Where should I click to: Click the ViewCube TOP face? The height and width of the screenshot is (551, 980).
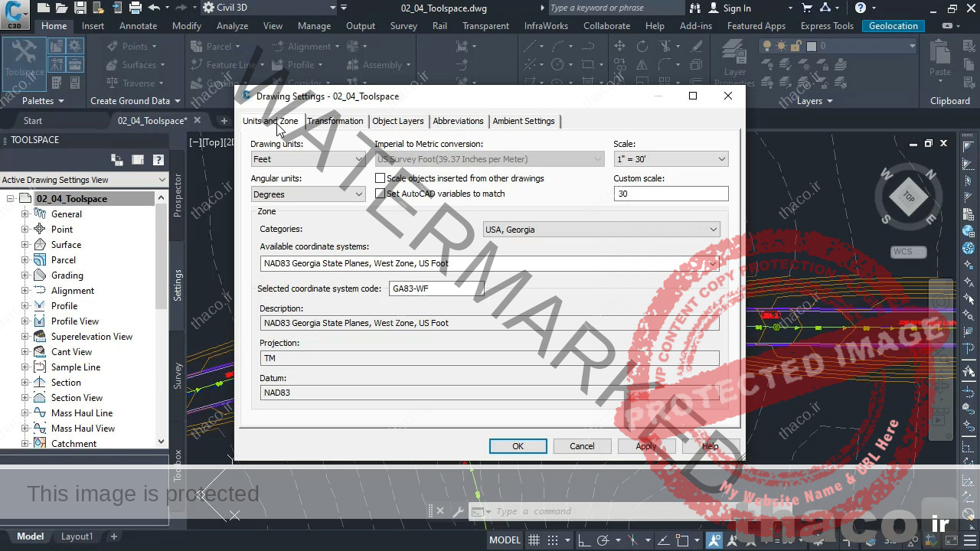[x=909, y=197]
